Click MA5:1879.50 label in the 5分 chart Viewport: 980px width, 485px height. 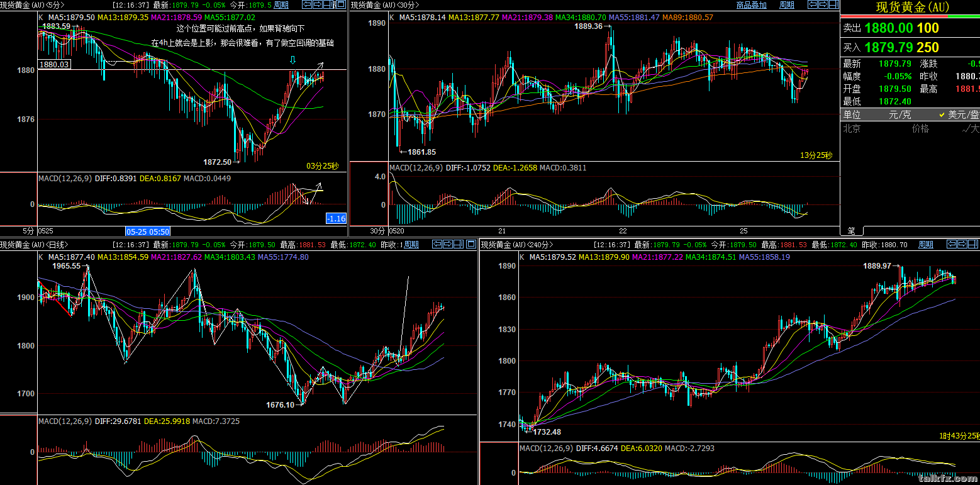pos(72,18)
